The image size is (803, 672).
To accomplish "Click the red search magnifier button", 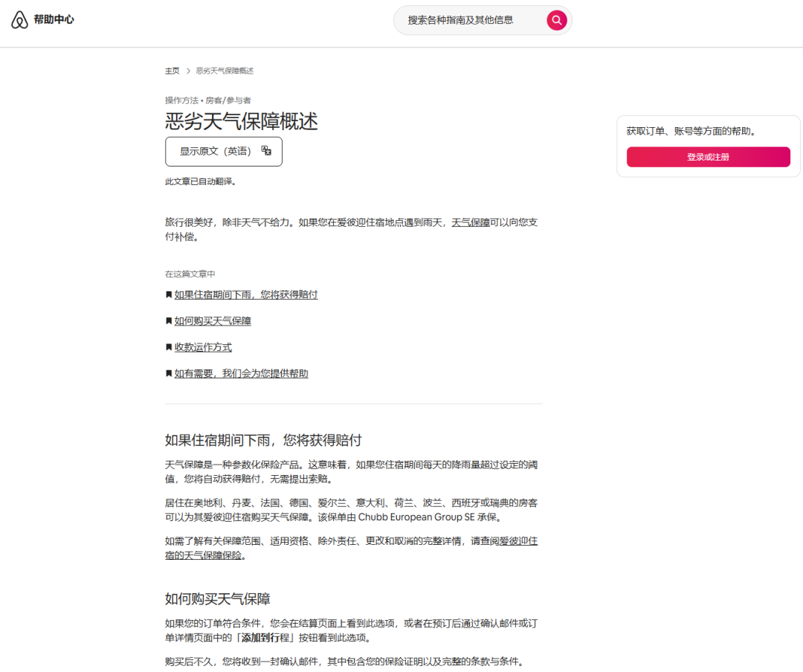I will click(556, 21).
